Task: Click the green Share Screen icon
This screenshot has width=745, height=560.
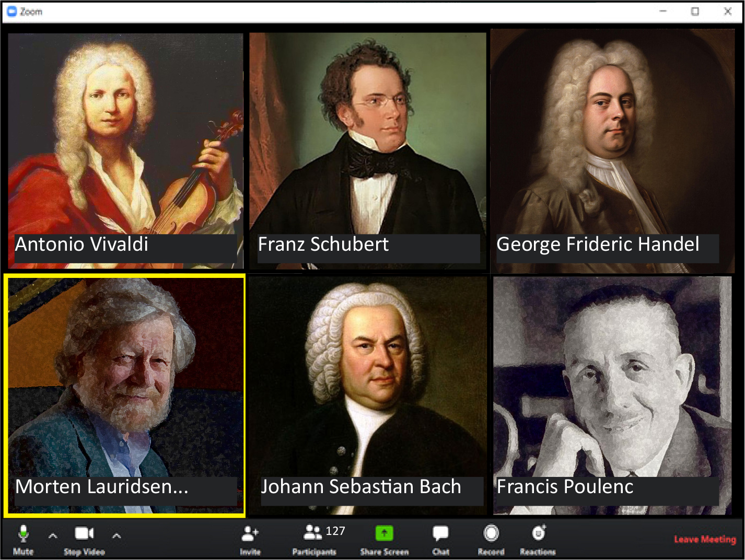Action: tap(384, 533)
